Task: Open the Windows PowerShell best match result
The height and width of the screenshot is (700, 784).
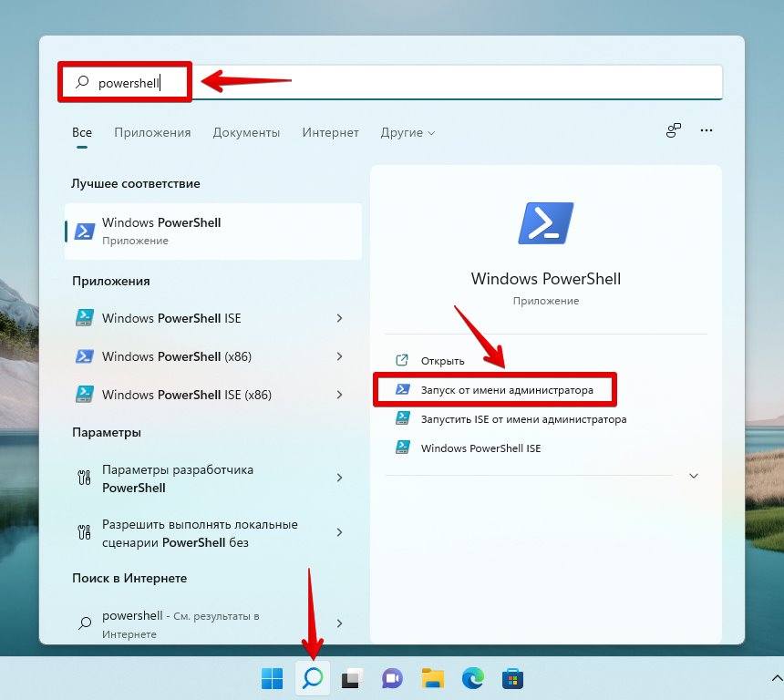Action: pyautogui.click(x=213, y=231)
